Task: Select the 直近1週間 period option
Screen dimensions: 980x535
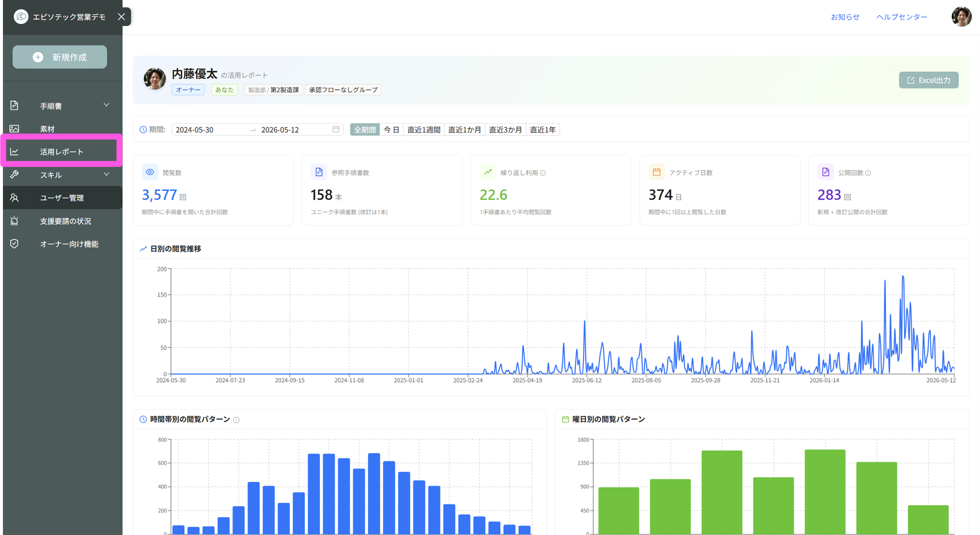Action: [x=424, y=129]
